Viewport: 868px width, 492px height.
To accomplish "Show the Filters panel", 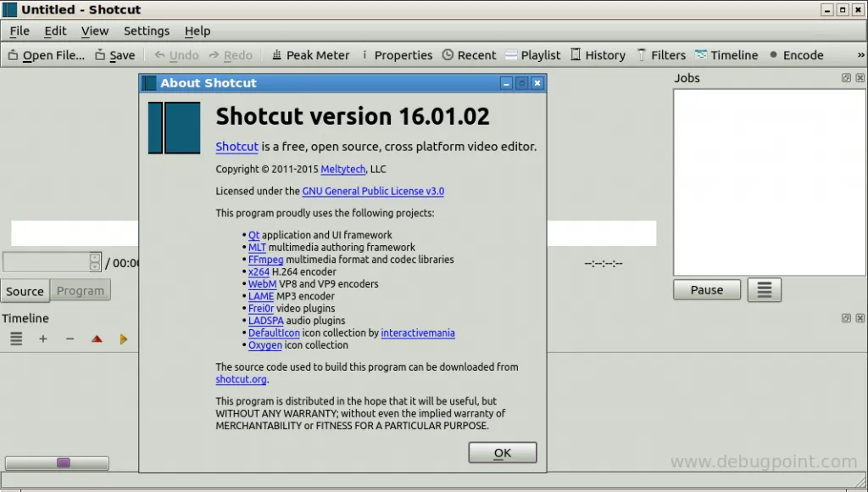I will [x=661, y=55].
